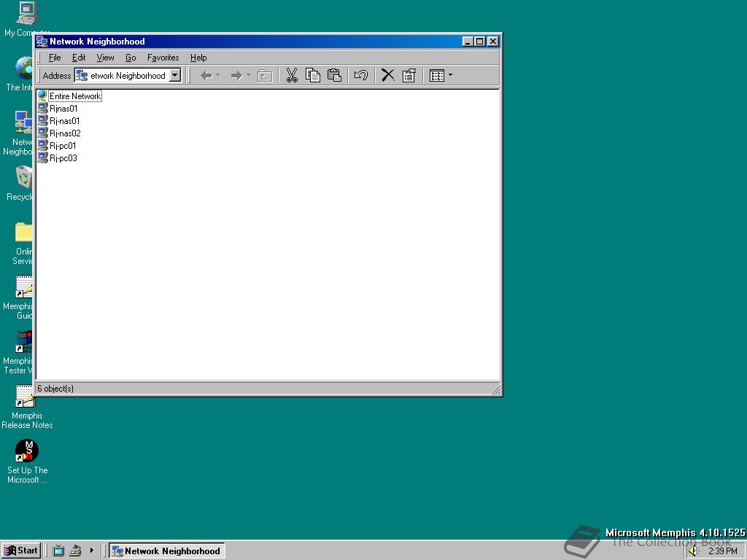Click the 'Rj-pc01' label

[63, 146]
